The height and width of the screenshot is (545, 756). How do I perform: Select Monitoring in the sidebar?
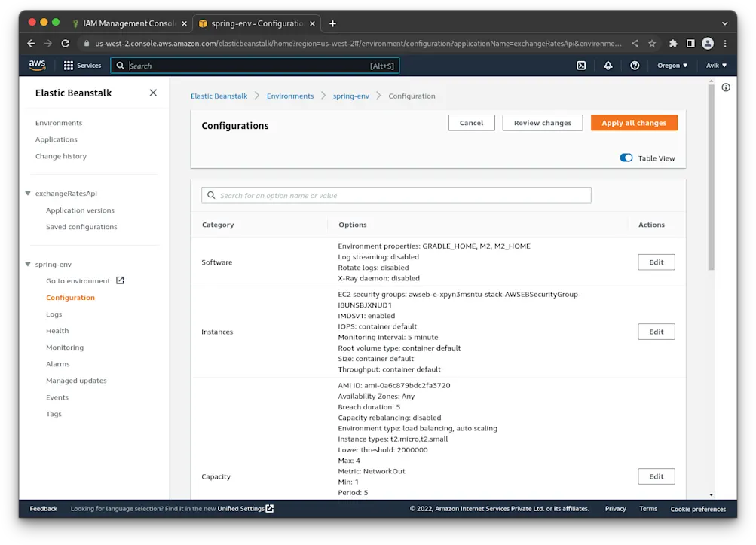65,347
